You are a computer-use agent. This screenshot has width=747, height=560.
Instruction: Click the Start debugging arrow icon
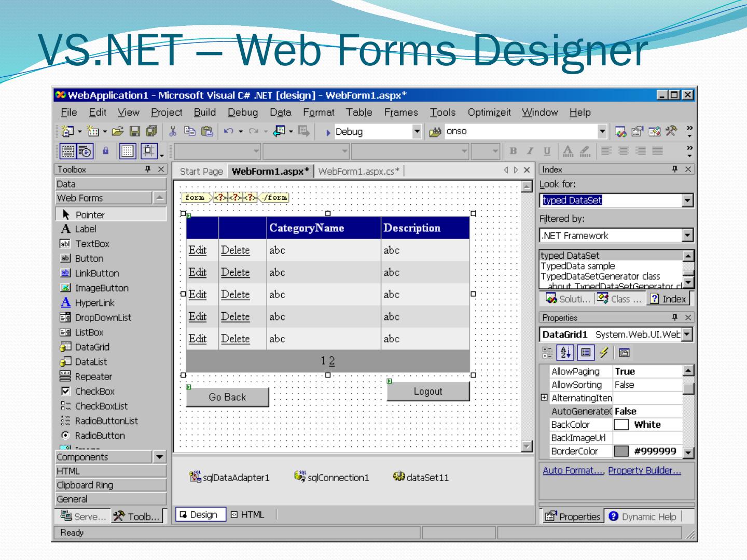tap(328, 132)
